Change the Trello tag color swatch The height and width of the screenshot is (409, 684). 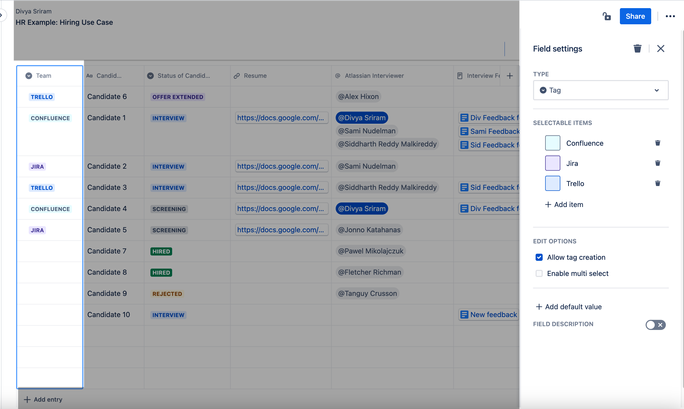[553, 183]
